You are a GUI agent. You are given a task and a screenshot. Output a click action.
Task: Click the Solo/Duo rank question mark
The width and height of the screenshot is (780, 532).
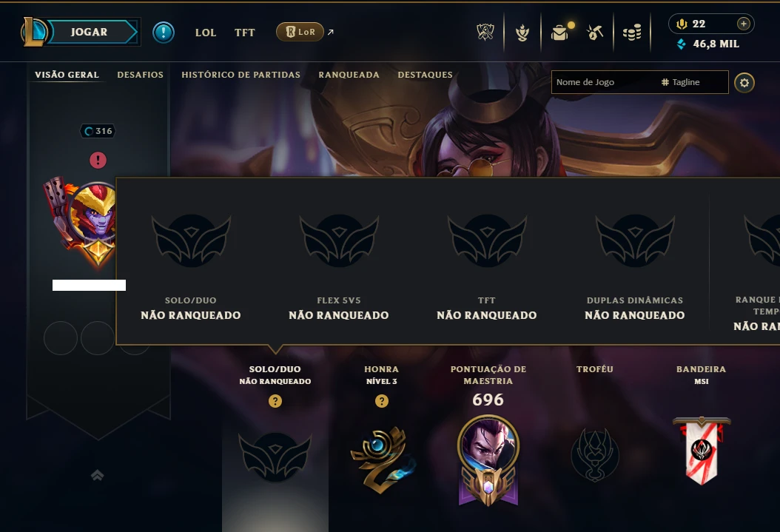click(275, 401)
